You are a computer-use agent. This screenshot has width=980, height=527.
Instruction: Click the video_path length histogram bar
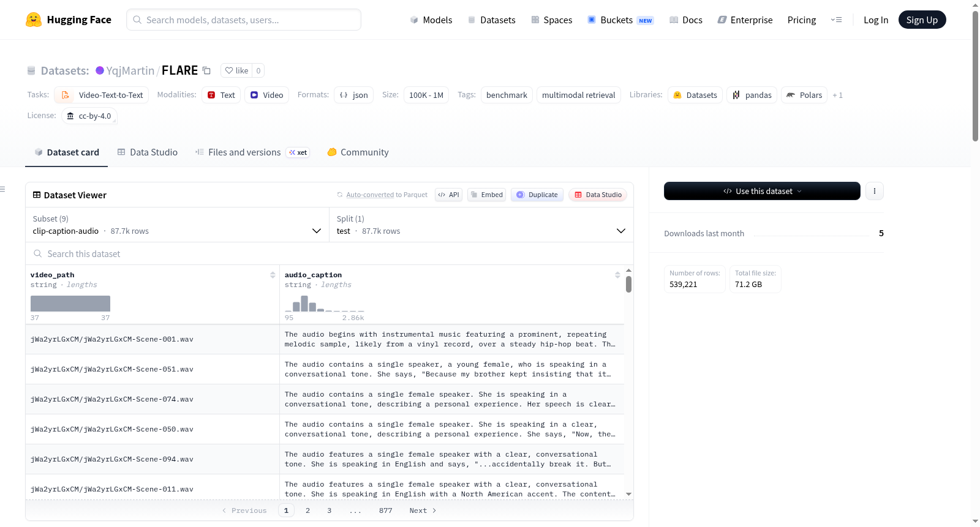point(70,304)
